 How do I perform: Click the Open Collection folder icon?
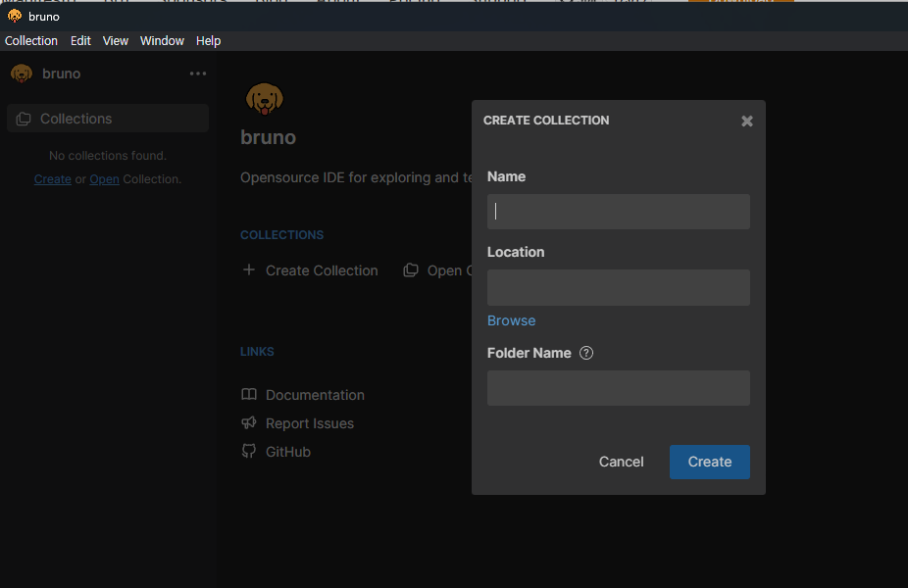411,270
